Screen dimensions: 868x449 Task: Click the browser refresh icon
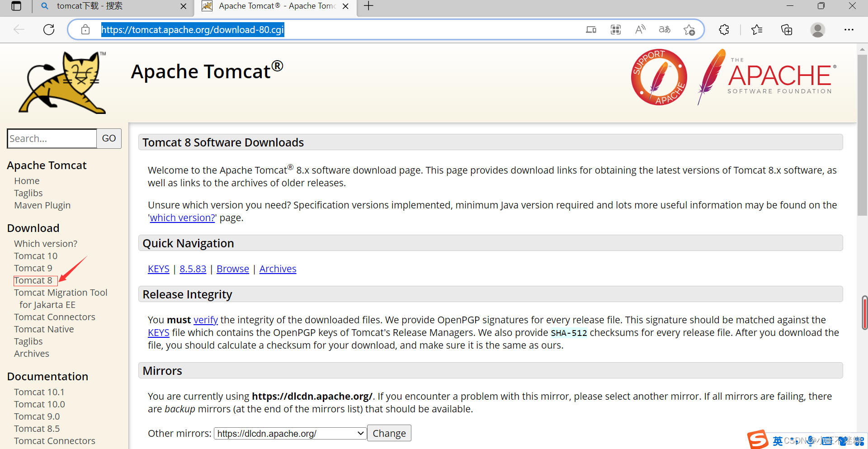[49, 30]
